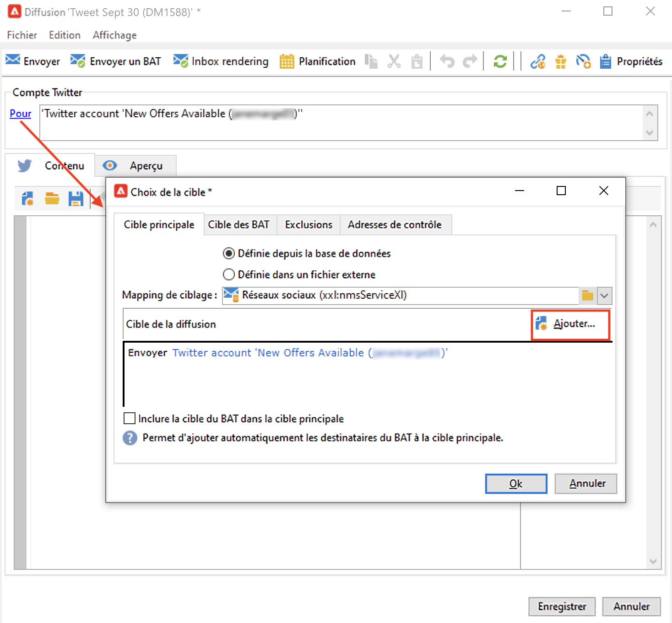Screen dimensions: 672x623
Task: Click the green refresh icon
Action: click(x=500, y=61)
